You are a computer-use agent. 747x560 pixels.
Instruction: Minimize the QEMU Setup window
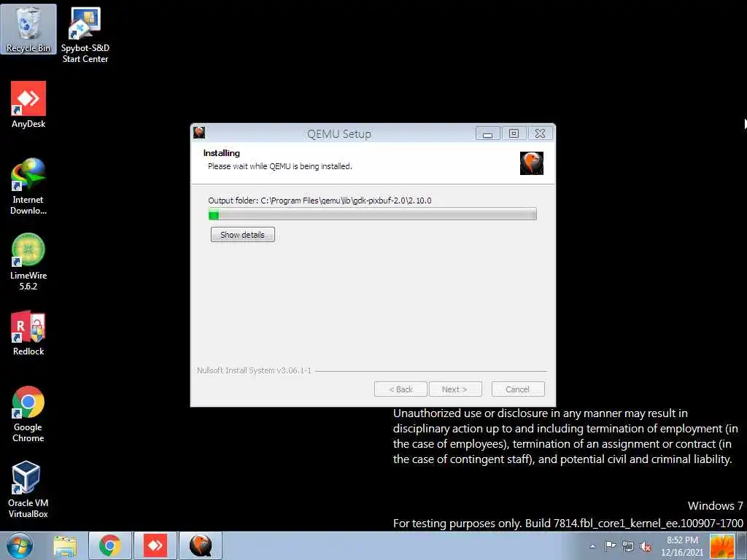[488, 133]
